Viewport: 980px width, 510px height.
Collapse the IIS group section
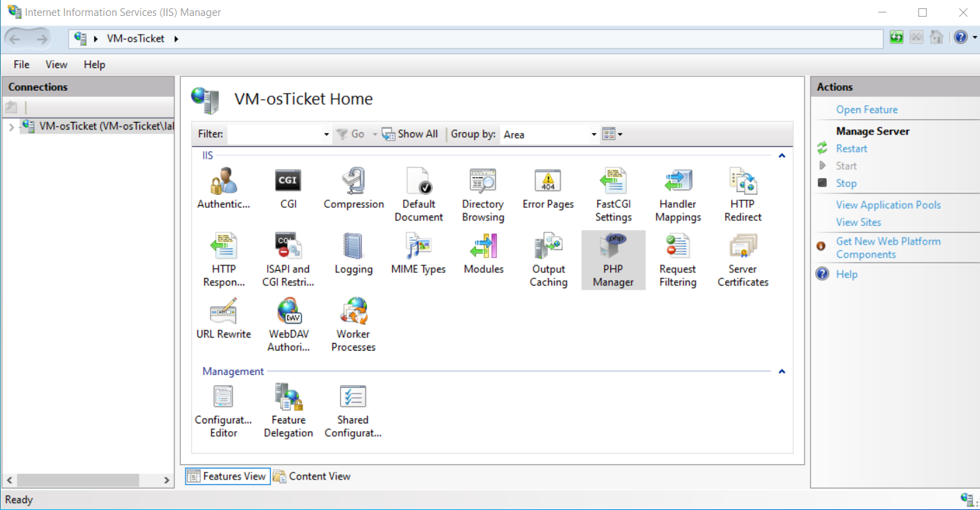pyautogui.click(x=782, y=156)
